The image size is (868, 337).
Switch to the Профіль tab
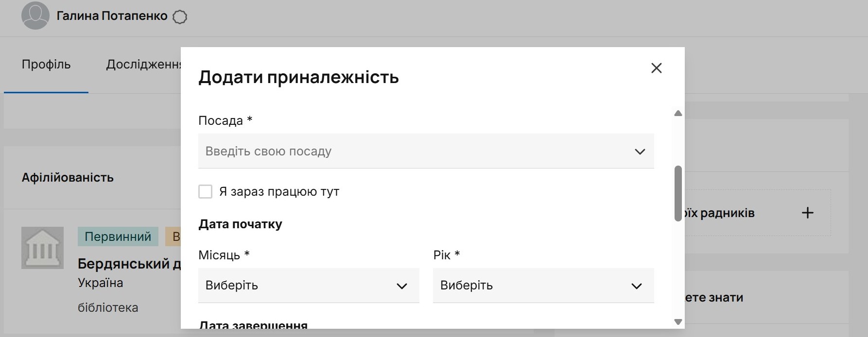[46, 65]
